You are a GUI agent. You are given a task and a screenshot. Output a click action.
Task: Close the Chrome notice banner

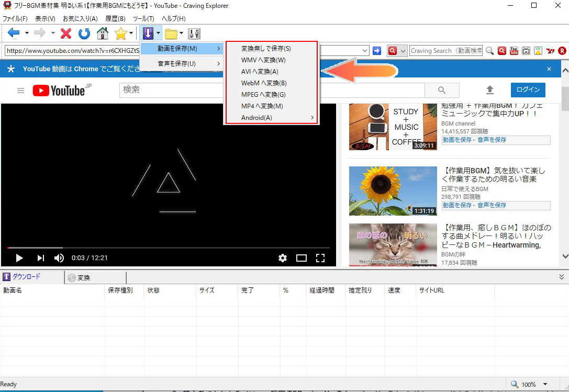point(549,69)
